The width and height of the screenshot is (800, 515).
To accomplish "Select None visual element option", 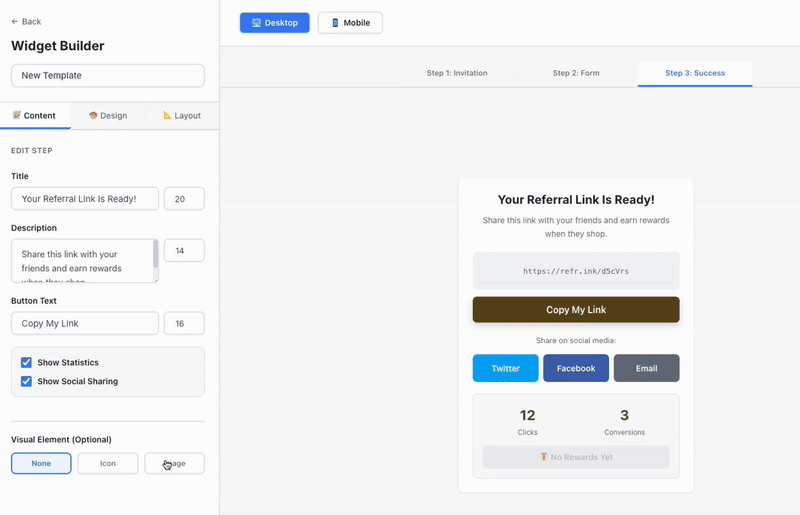I will (41, 464).
